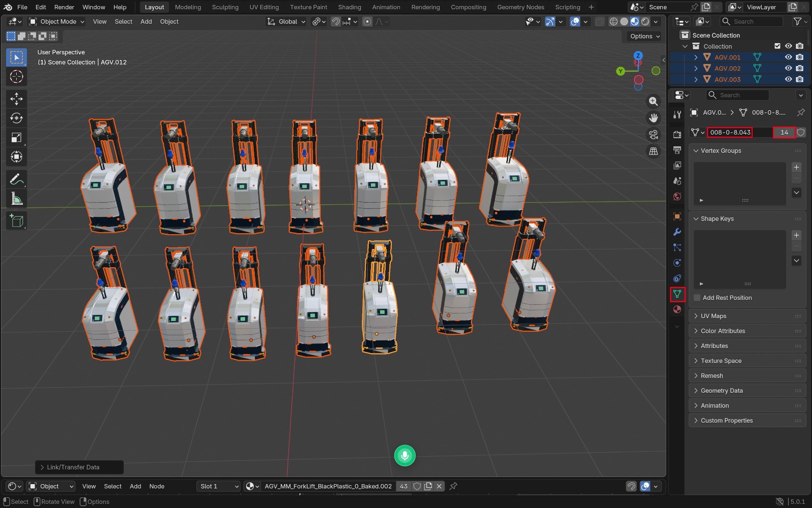Open the Material properties tab

(x=677, y=309)
